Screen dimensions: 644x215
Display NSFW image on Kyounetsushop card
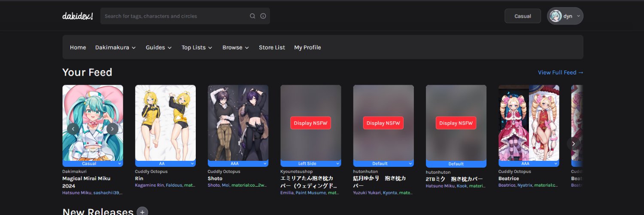tap(311, 123)
